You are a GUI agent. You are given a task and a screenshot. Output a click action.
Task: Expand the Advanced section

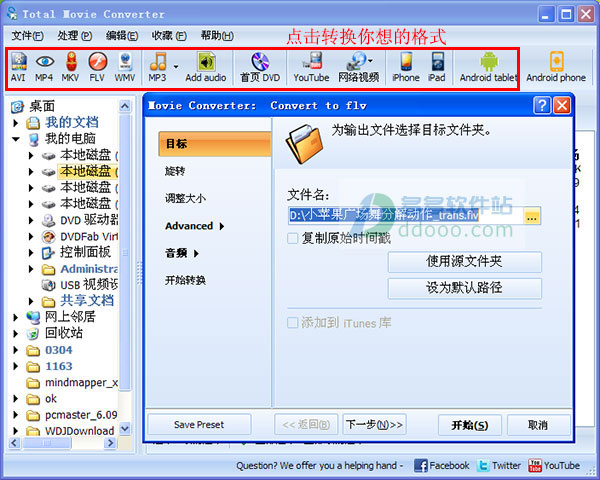[194, 226]
